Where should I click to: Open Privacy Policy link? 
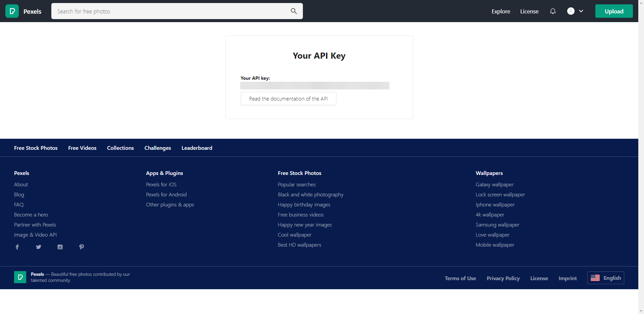tap(503, 278)
